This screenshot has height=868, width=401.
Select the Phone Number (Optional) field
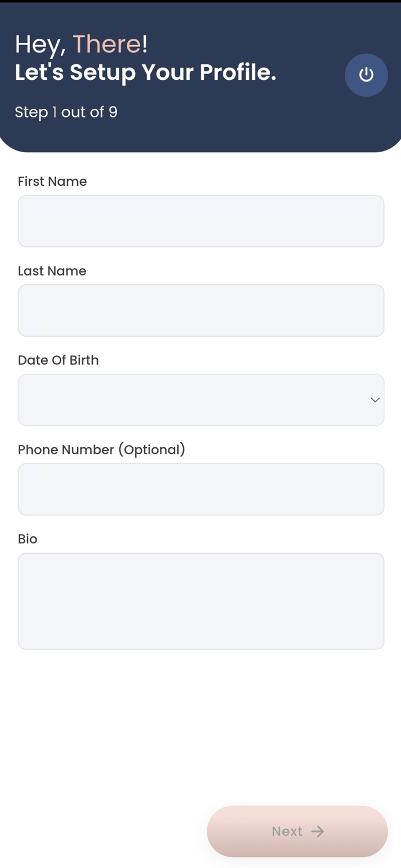click(x=201, y=489)
